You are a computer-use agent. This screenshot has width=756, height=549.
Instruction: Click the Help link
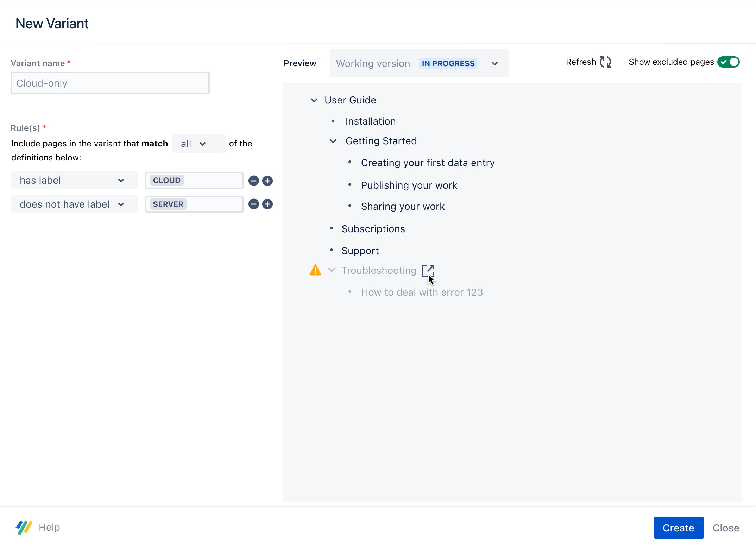click(49, 527)
